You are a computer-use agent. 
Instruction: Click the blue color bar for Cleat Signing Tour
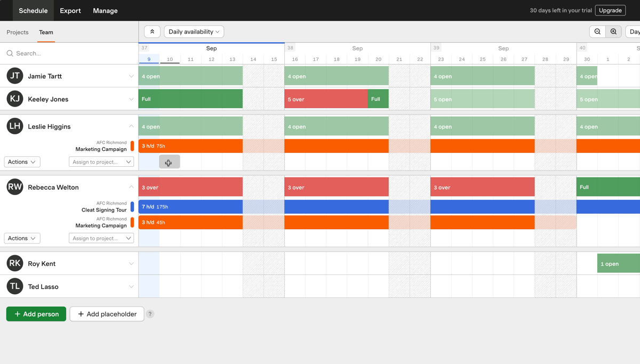[132, 207]
